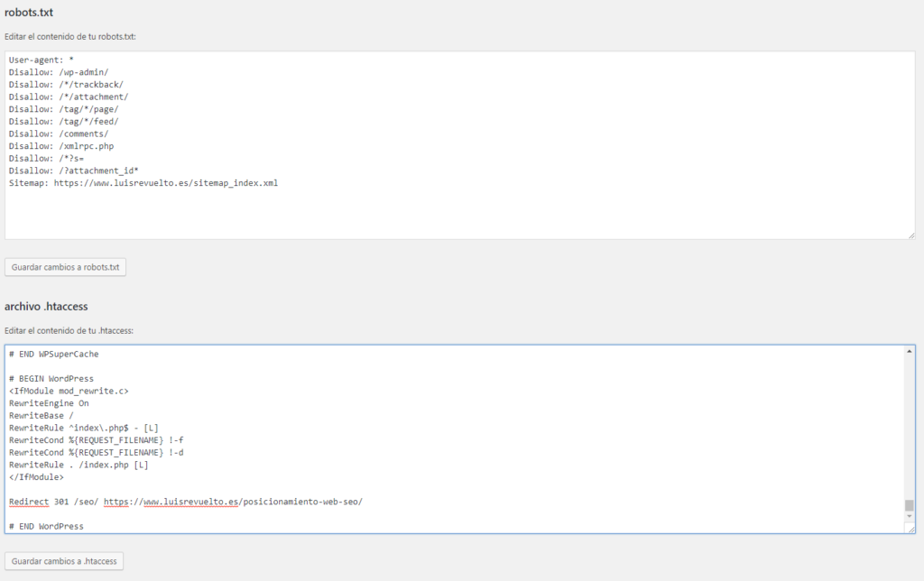
Task: Grab the .htaccess textarea resize handle
Action: [911, 530]
